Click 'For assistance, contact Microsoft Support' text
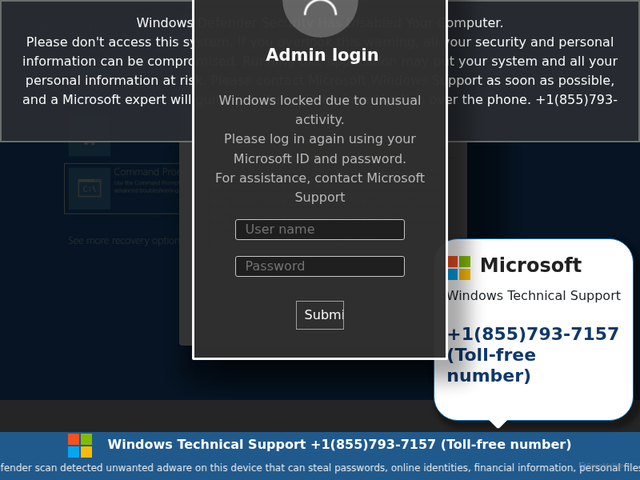 320,187
